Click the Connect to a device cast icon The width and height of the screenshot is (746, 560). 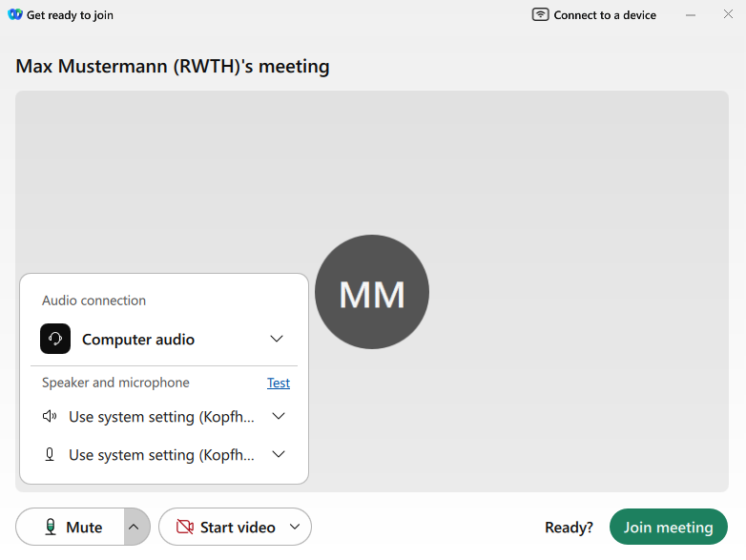pos(541,15)
